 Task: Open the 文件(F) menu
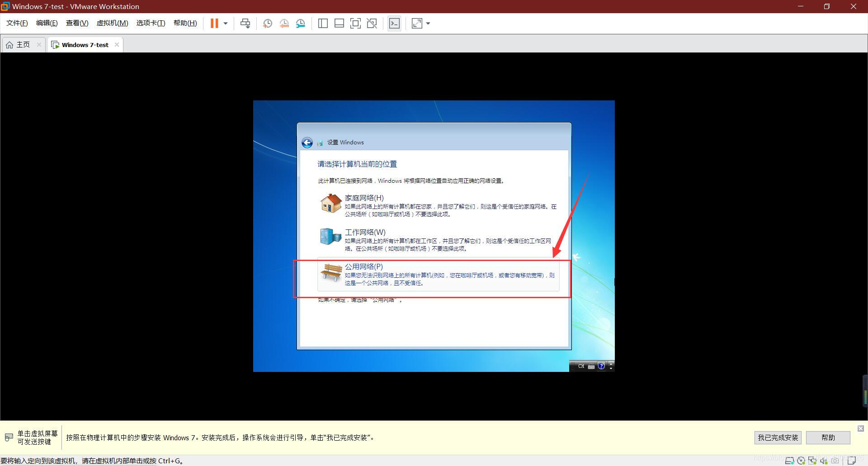coord(17,23)
